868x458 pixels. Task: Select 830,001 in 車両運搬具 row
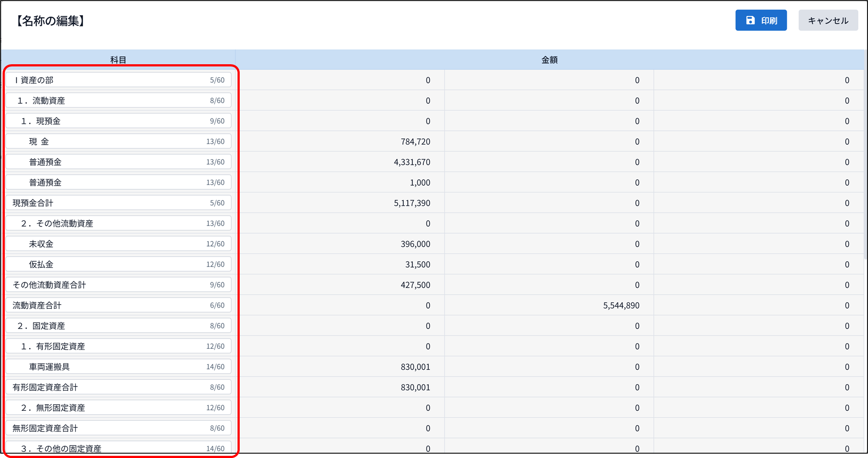pyautogui.click(x=415, y=367)
